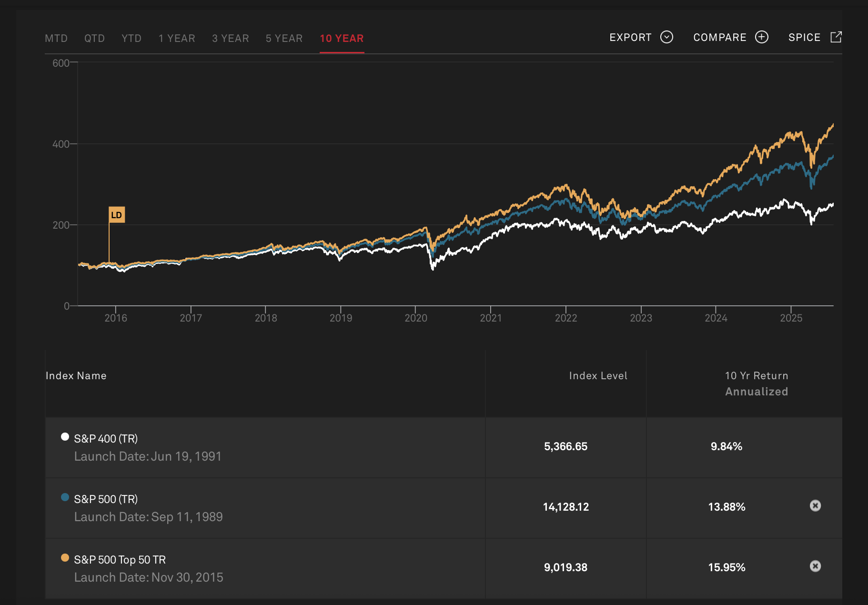The image size is (868, 605).
Task: Click the SPICE external link icon
Action: [x=836, y=37]
